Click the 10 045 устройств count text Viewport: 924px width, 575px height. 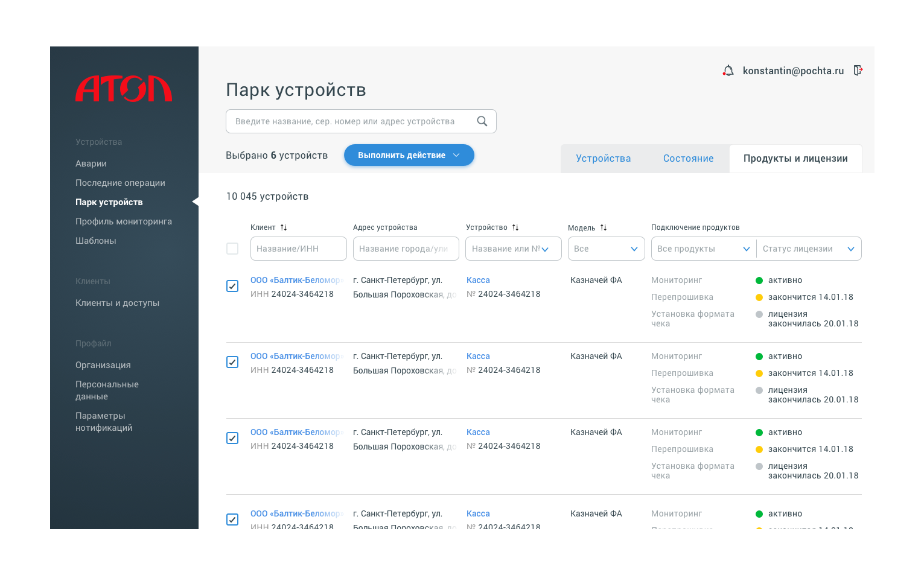point(267,196)
